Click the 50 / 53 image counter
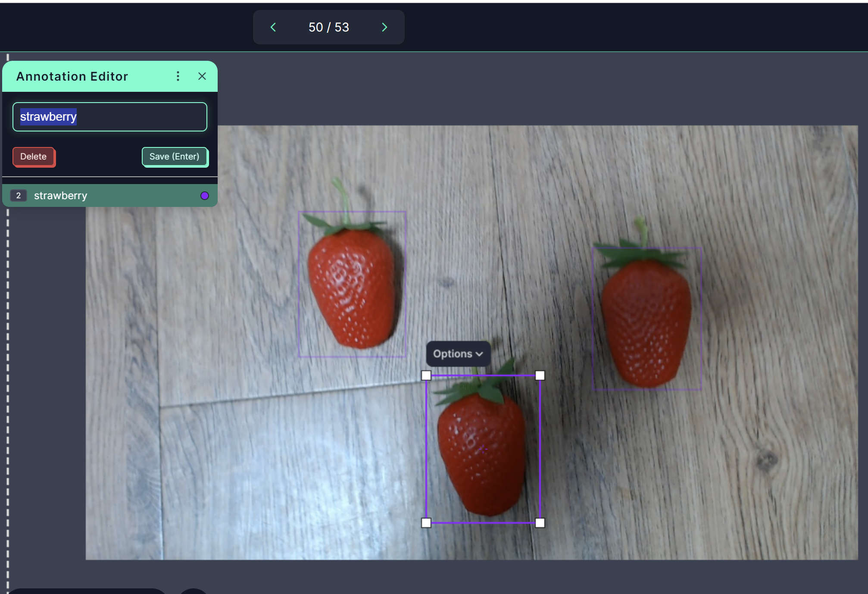Viewport: 868px width, 594px height. click(x=328, y=28)
